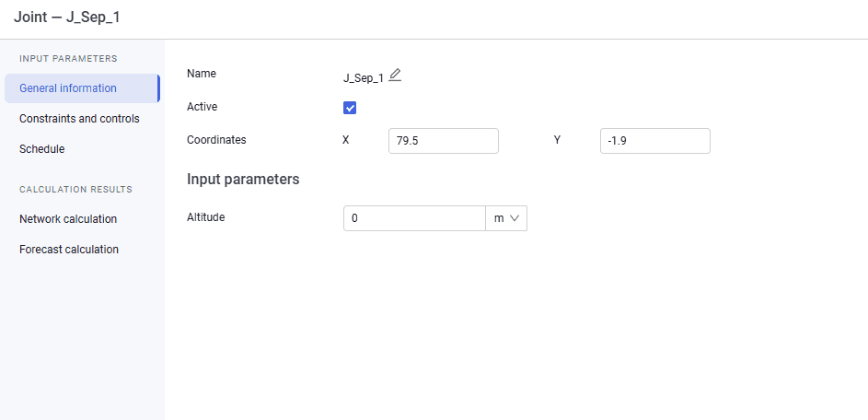Click into the Altitude value field
868x420 pixels.
414,218
